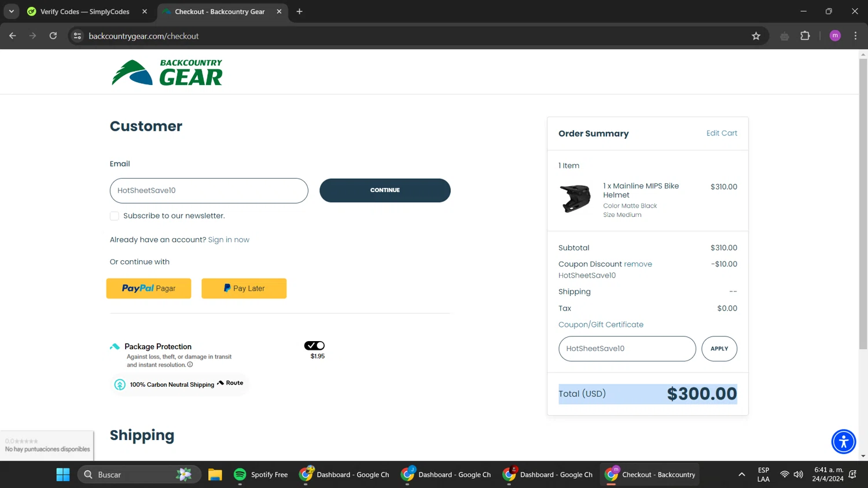View site information icon in the address bar
Image resolution: width=868 pixels, height=488 pixels.
pyautogui.click(x=78, y=36)
